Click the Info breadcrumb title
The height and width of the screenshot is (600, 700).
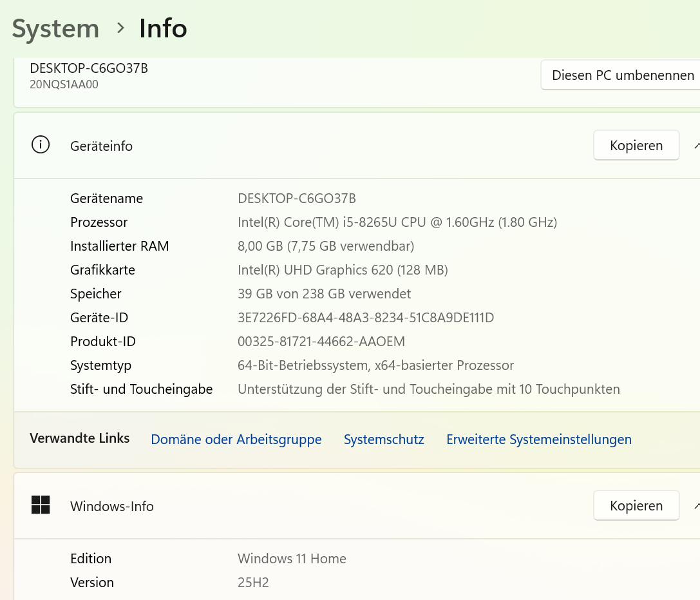tap(163, 28)
